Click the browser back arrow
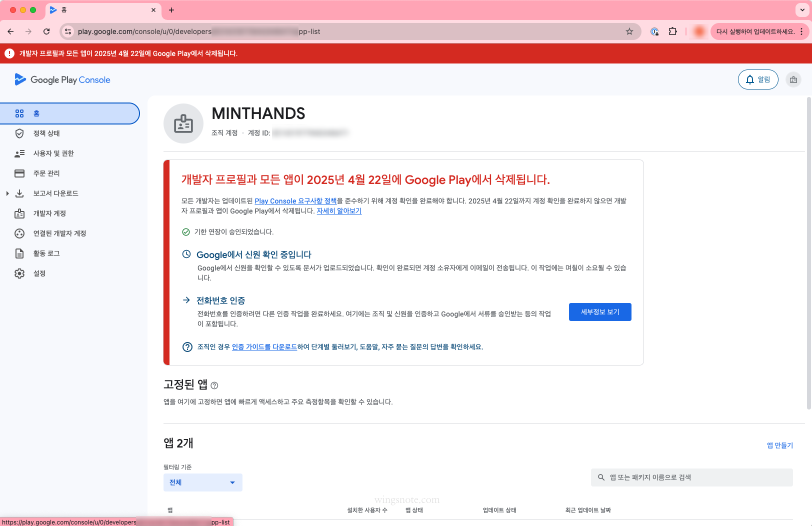This screenshot has height=526, width=812. [x=10, y=31]
